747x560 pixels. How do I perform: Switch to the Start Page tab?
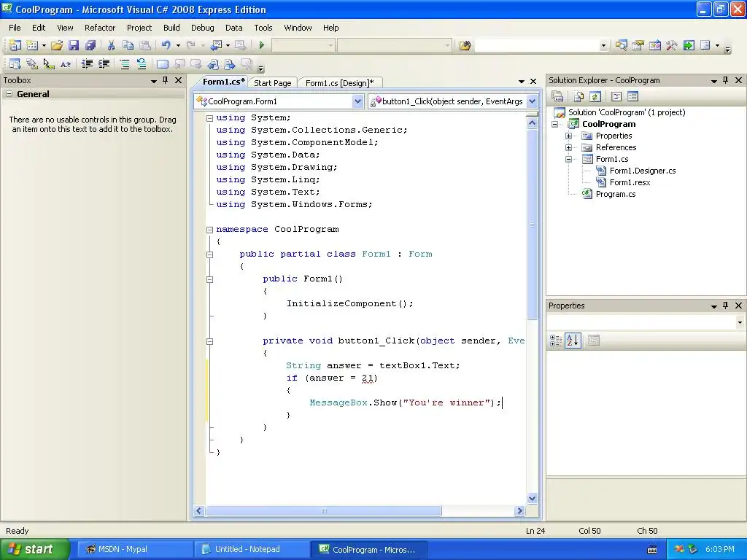273,83
